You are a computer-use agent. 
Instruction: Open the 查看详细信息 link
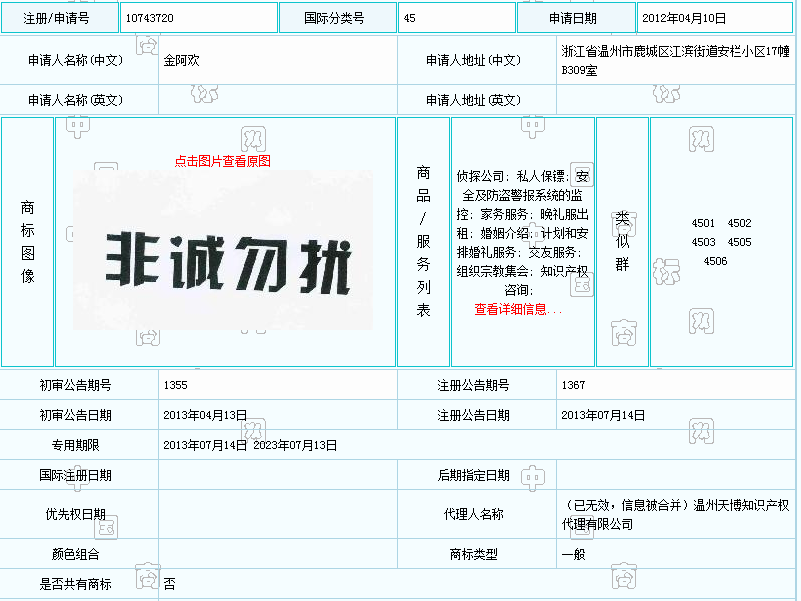click(518, 310)
